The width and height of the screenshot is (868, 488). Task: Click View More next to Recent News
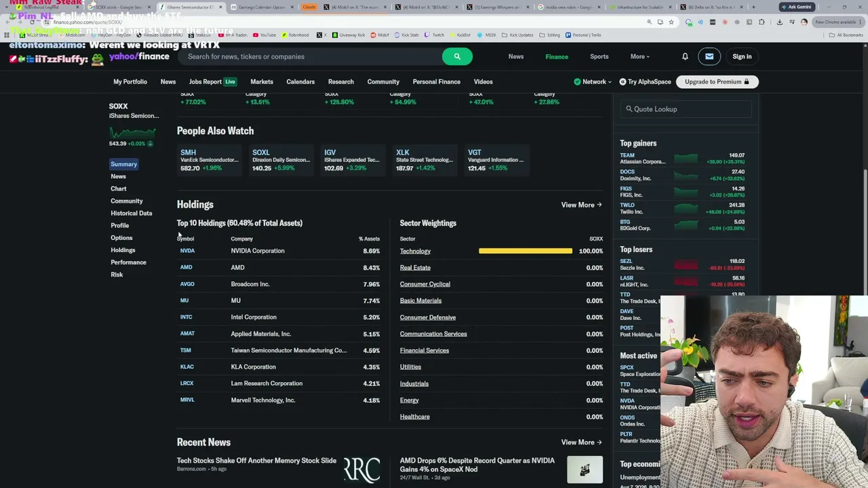pyautogui.click(x=581, y=443)
